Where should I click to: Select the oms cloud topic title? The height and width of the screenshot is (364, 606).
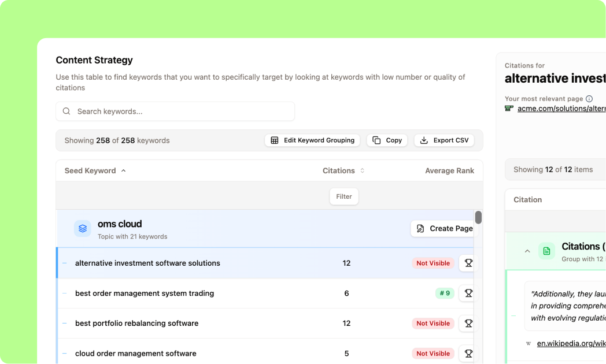click(120, 224)
